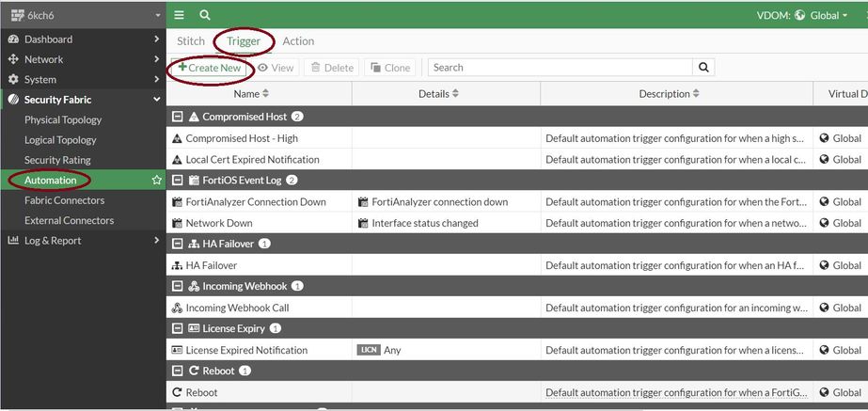
Task: Collapse the Reboot group
Action: pyautogui.click(x=177, y=371)
